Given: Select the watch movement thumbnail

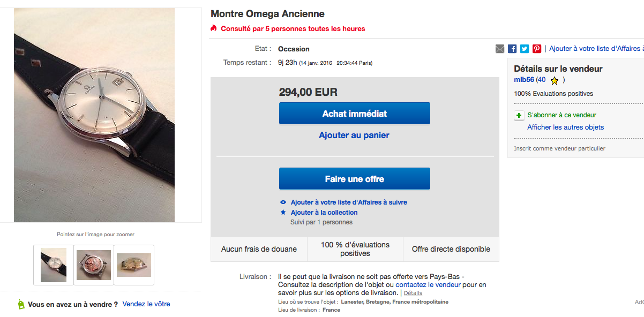Looking at the screenshot, I should coord(94,265).
